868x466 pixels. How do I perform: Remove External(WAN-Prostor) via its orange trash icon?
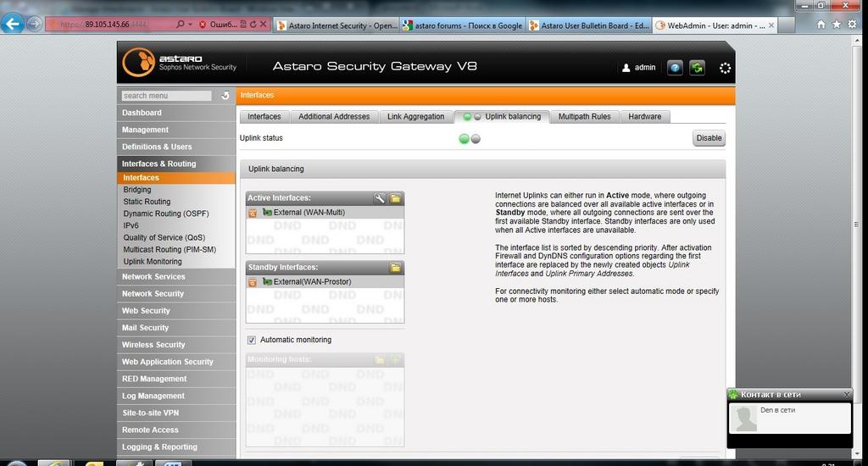pyautogui.click(x=253, y=282)
